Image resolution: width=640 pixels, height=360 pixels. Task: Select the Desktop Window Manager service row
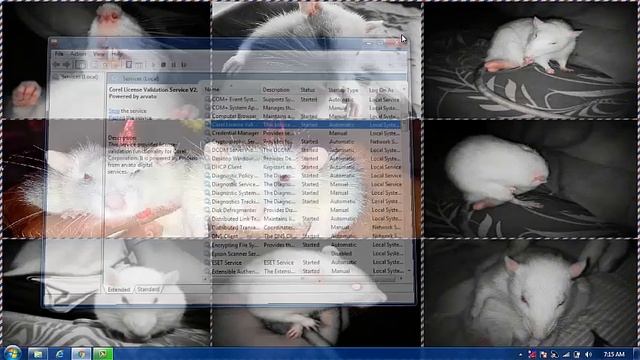pyautogui.click(x=302, y=158)
